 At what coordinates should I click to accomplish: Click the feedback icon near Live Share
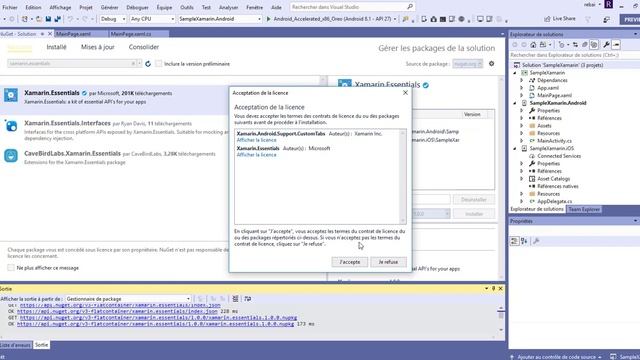click(606, 19)
